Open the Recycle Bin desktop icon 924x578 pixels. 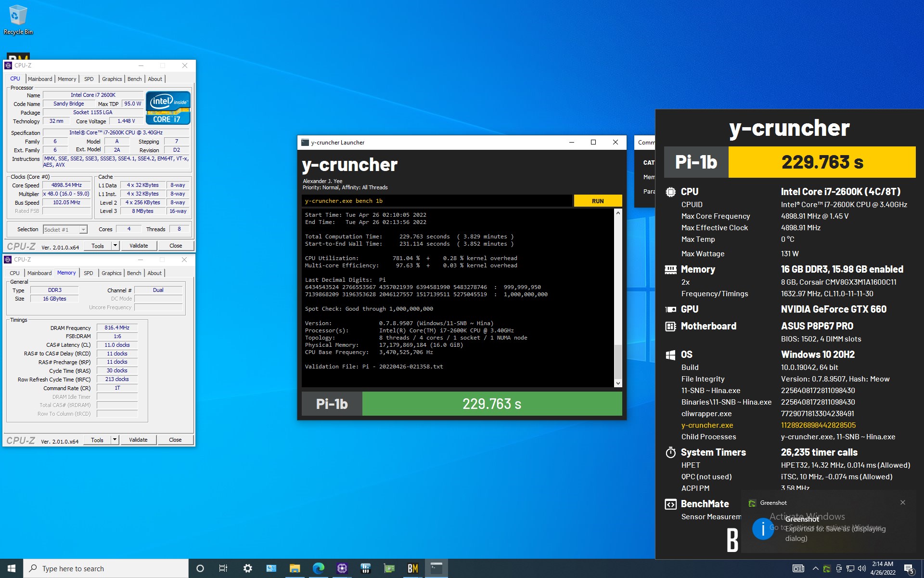click(18, 20)
